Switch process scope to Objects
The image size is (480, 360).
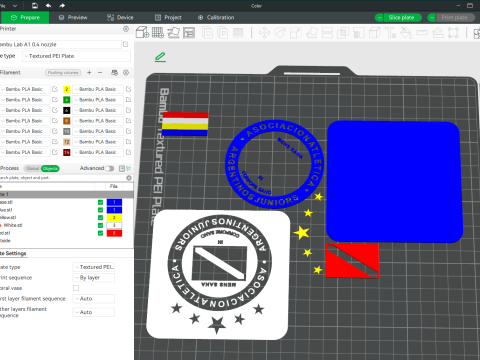[50, 169]
